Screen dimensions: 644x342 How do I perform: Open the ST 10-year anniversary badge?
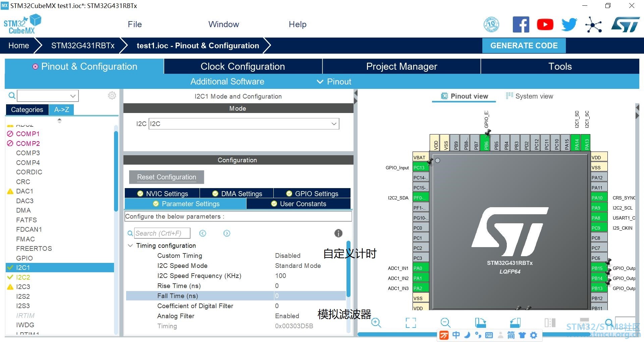coord(491,24)
